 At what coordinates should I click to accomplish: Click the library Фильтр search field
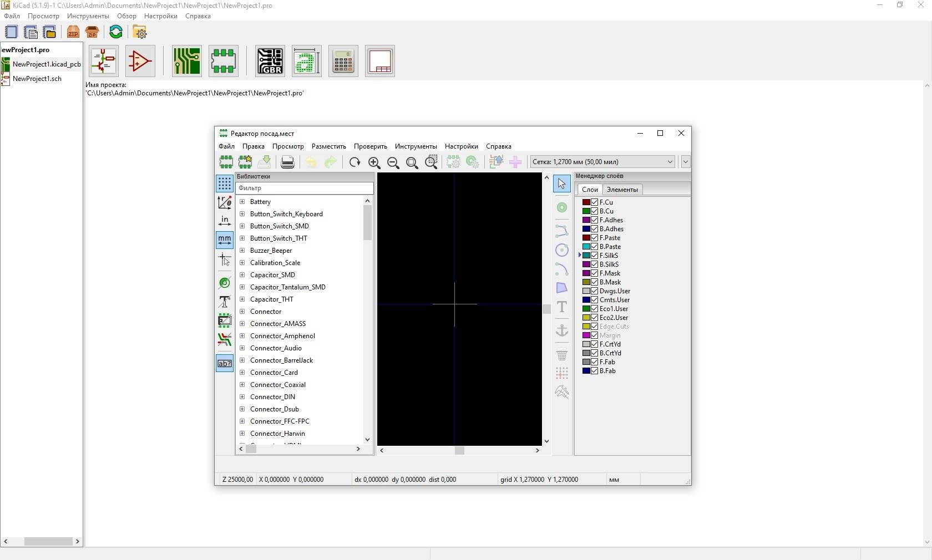pyautogui.click(x=305, y=188)
